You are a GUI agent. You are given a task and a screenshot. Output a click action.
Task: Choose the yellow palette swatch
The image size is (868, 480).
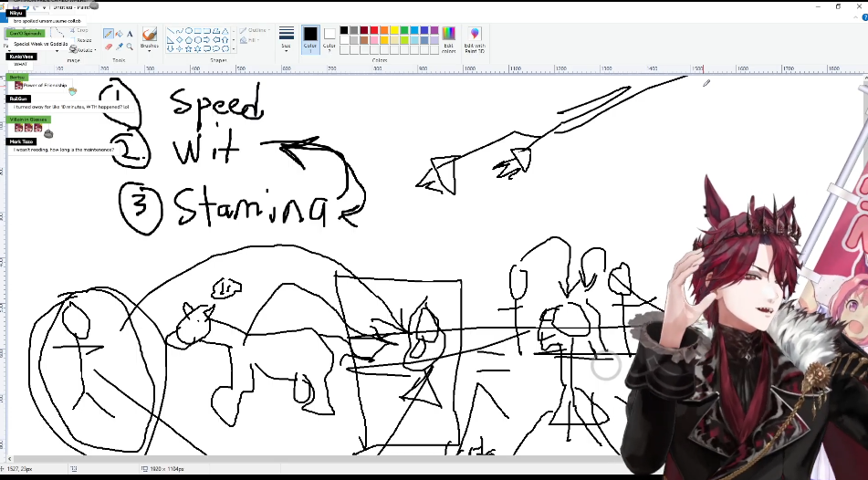[x=393, y=30]
